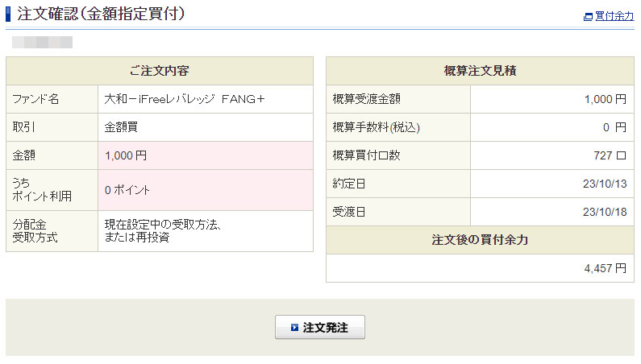
Task: Click the 分配金受取方式 description text
Action: (163, 231)
